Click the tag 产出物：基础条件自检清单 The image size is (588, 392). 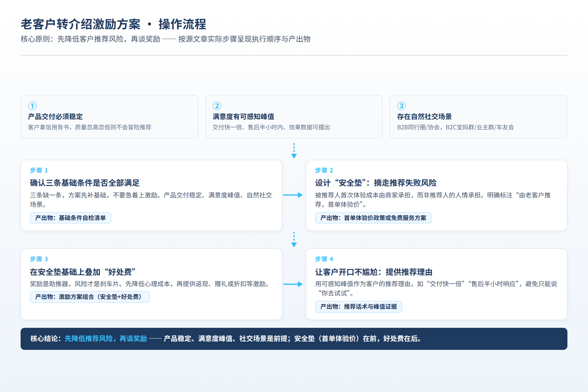71,218
